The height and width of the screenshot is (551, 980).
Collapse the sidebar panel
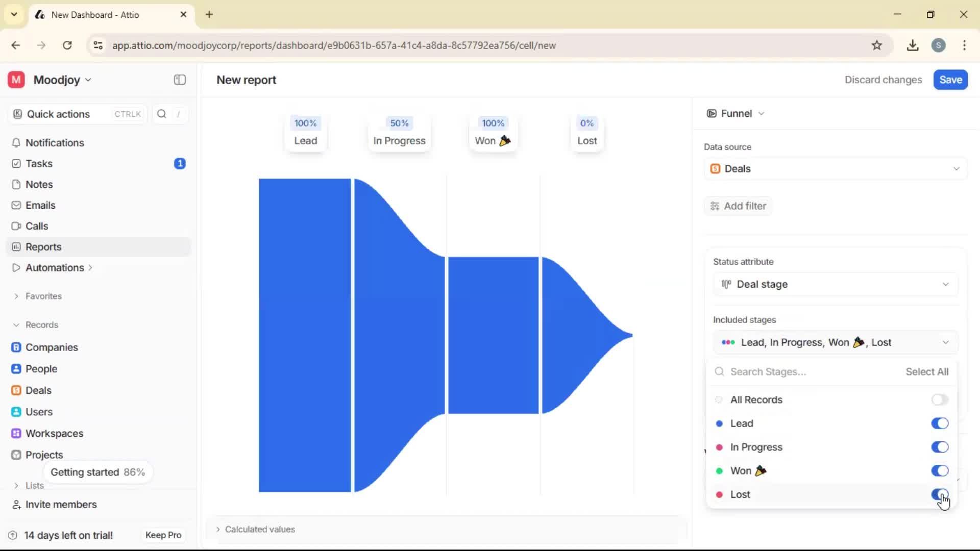coord(179,80)
